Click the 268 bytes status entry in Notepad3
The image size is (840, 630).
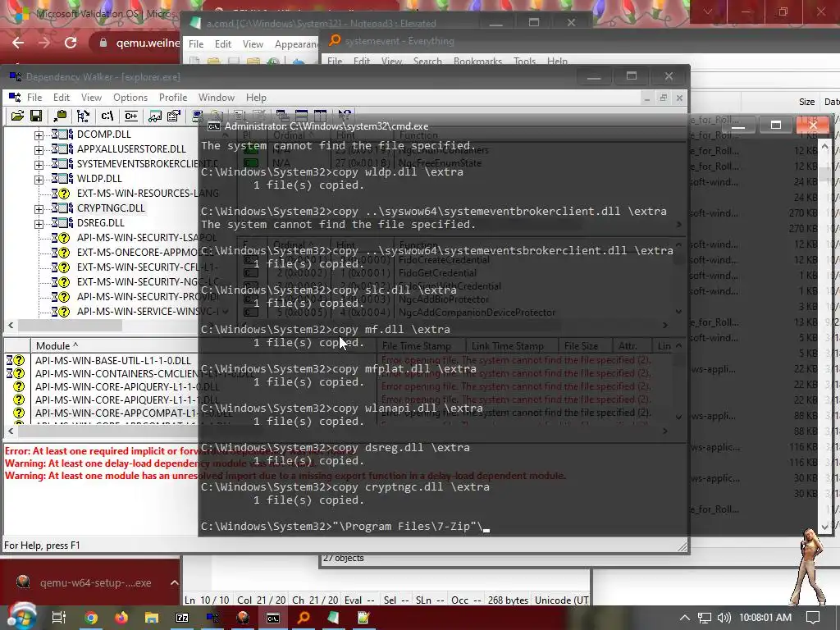[508, 600]
